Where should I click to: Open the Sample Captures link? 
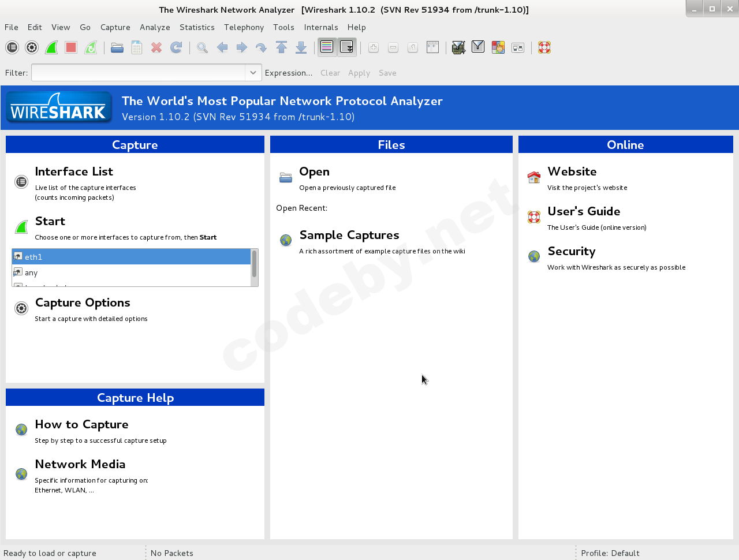coord(349,235)
